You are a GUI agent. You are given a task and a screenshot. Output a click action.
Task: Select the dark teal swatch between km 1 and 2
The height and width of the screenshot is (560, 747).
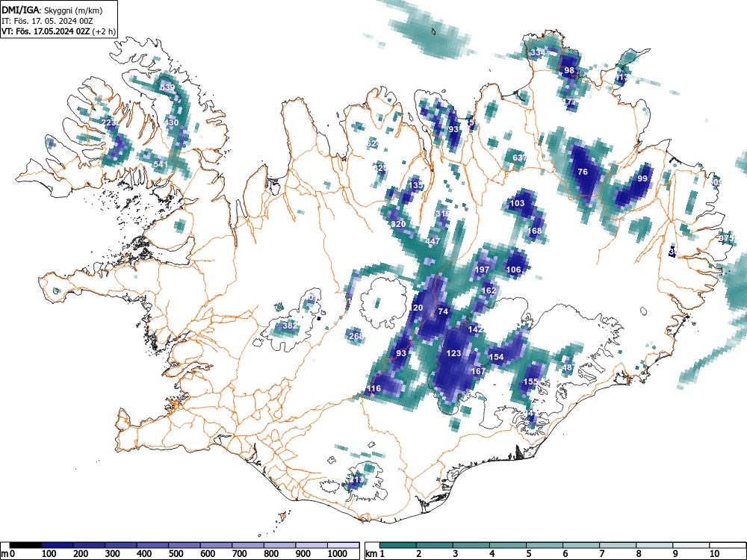(x=398, y=545)
